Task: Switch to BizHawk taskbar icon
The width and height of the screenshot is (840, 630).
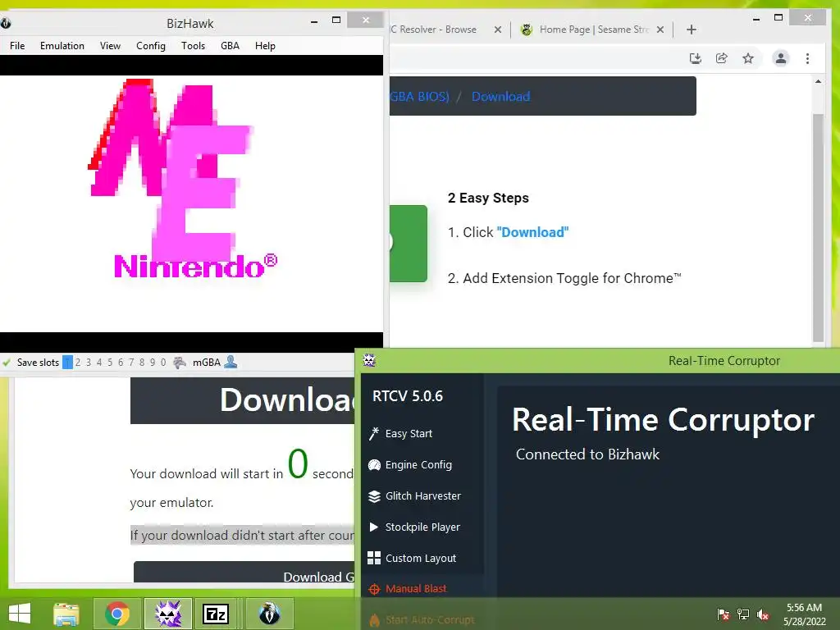Action: 269,614
